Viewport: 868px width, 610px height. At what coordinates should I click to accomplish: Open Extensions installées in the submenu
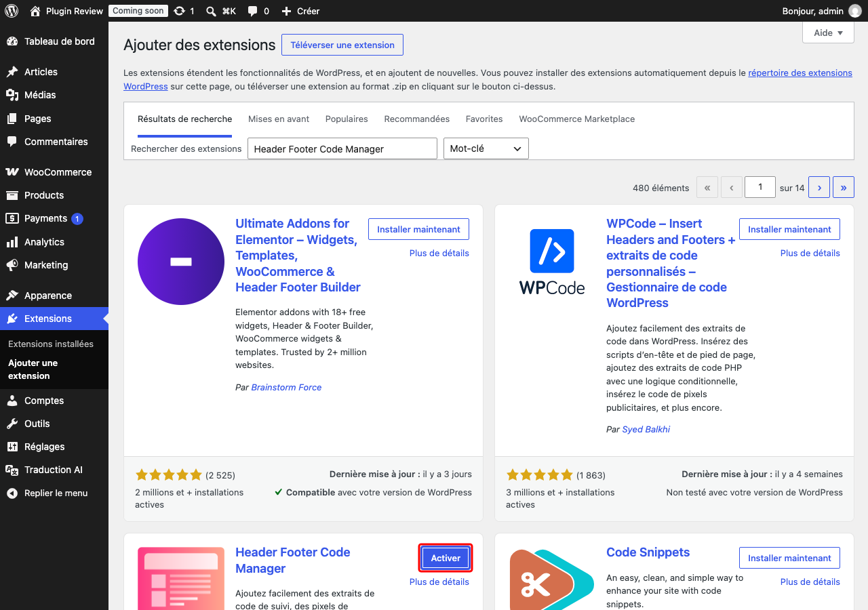click(51, 344)
